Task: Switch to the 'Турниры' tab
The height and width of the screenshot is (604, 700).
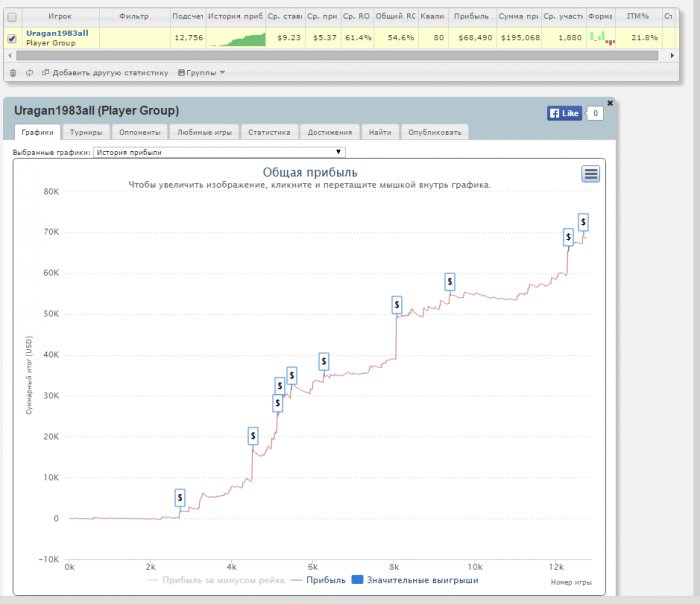Action: (x=85, y=132)
